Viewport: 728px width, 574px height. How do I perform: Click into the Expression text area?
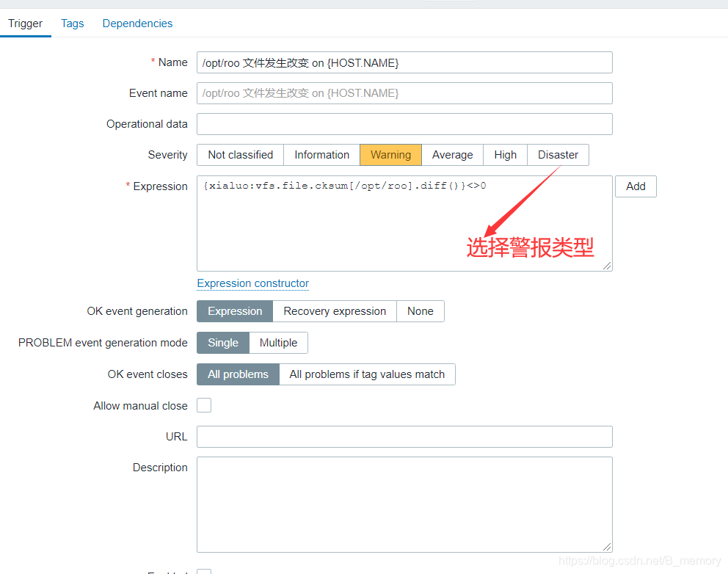(x=404, y=223)
